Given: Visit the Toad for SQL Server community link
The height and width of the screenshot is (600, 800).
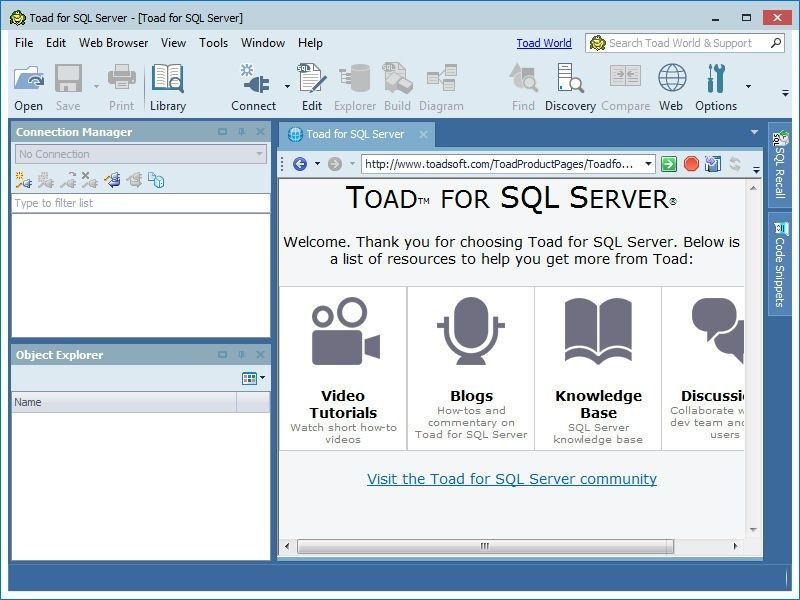Looking at the screenshot, I should click(x=512, y=479).
